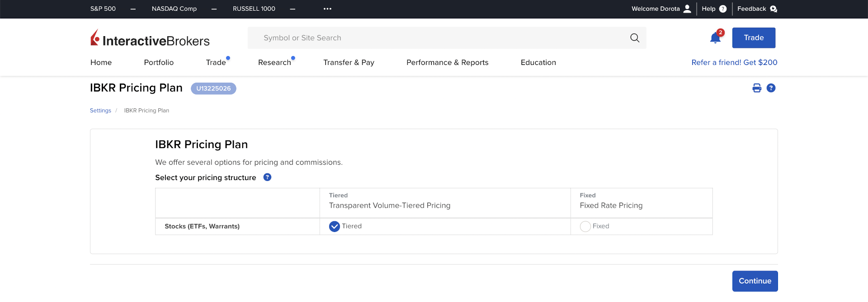868x302 pixels.
Task: Open Welcome Dorota user menu
Action: 661,9
